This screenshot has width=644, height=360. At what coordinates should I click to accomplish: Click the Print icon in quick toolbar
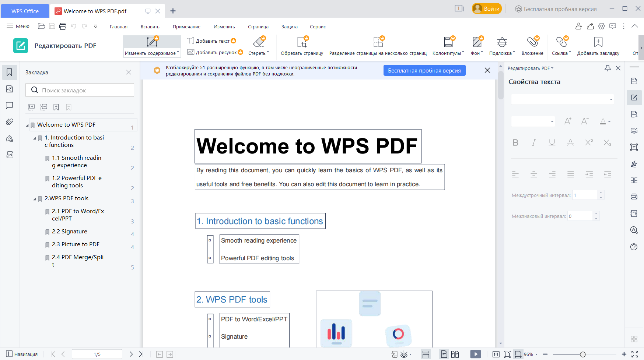[x=63, y=26]
